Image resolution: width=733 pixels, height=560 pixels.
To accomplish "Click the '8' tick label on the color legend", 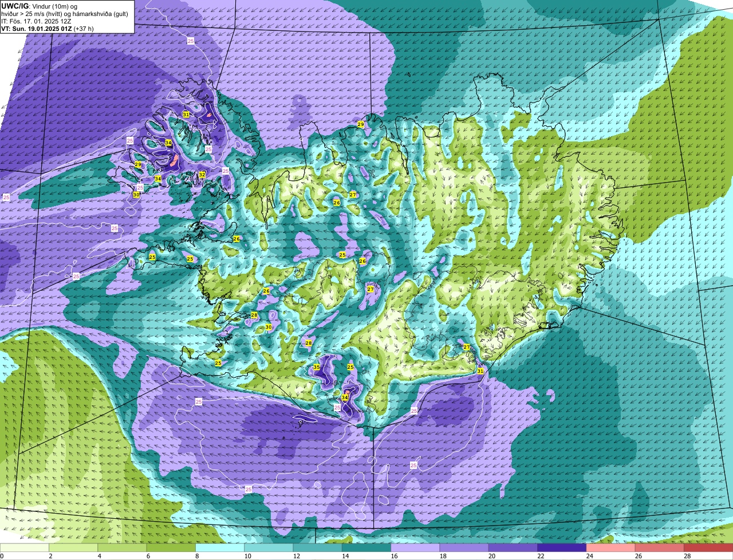I will tap(197, 556).
